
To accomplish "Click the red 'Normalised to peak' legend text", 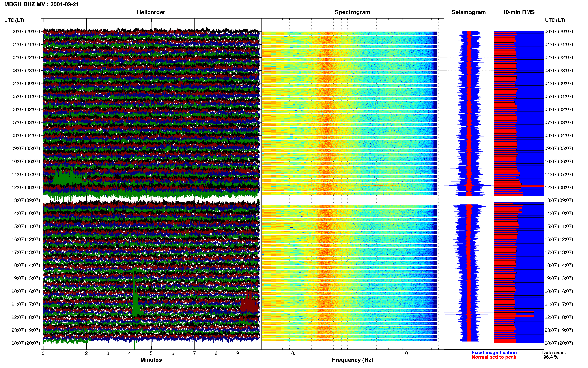I will pos(494,357).
